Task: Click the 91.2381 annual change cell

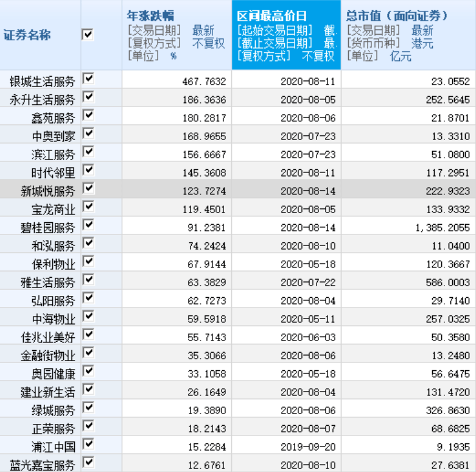Action: click(177, 226)
